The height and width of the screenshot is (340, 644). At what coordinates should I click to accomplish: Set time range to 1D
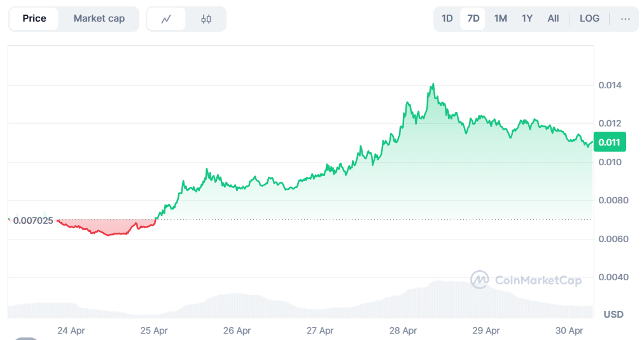click(x=447, y=19)
